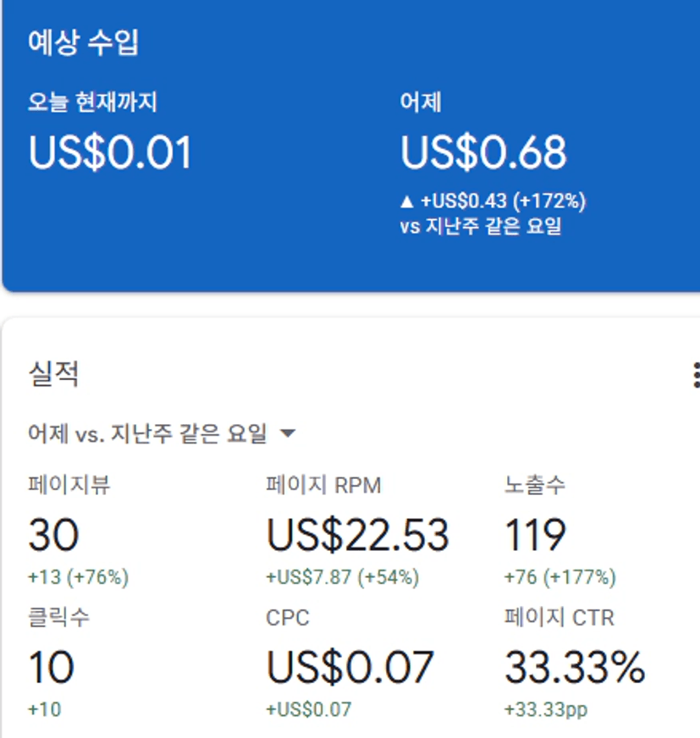The height and width of the screenshot is (738, 700).
Task: Expand the 어제 vs. 지난주 같은 요일 dropdown
Action: (x=287, y=434)
